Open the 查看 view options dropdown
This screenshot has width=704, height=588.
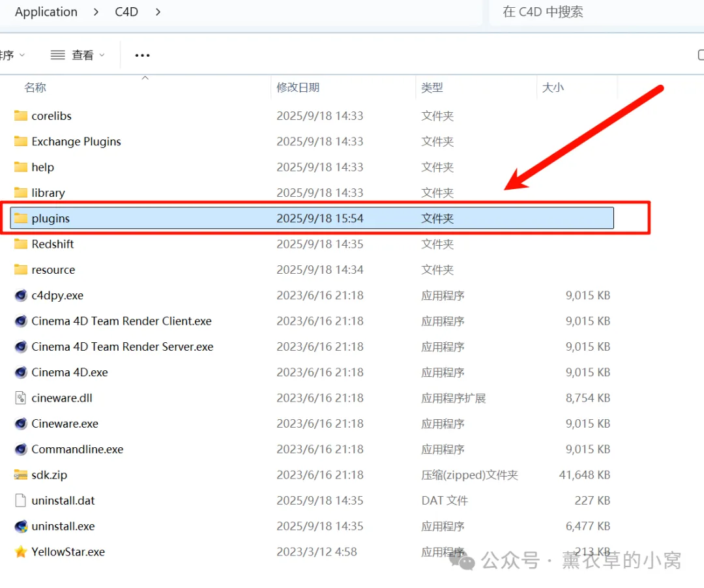(x=77, y=55)
